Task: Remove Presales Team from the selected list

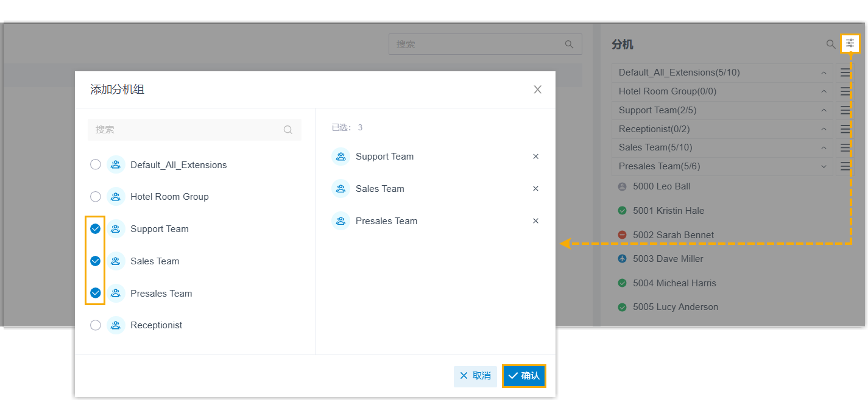Action: point(535,221)
